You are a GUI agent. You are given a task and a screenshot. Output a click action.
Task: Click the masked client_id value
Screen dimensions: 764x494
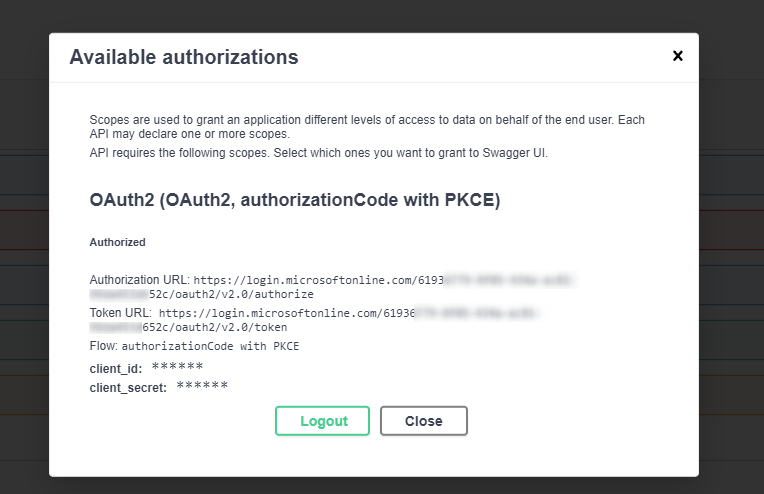[x=177, y=367]
